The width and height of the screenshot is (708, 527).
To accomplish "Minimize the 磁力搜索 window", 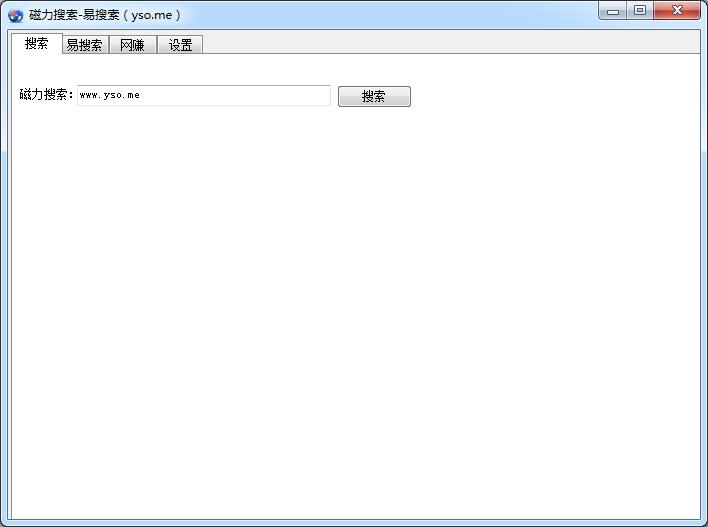I will (613, 11).
